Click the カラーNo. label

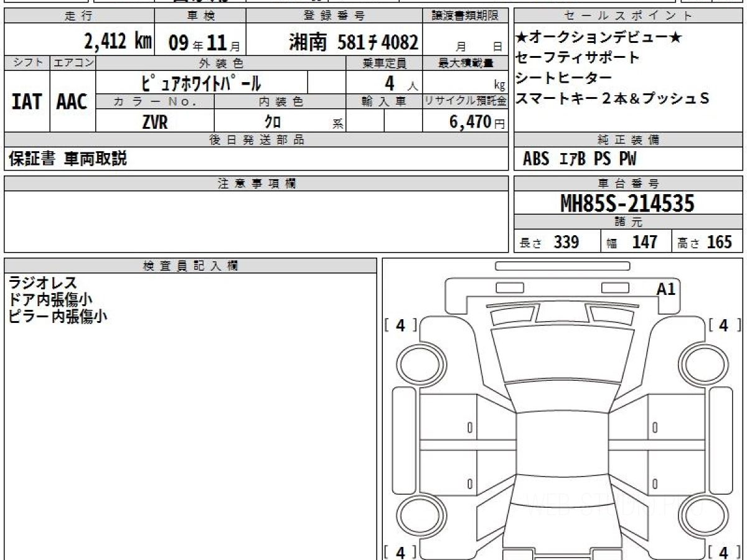click(155, 101)
